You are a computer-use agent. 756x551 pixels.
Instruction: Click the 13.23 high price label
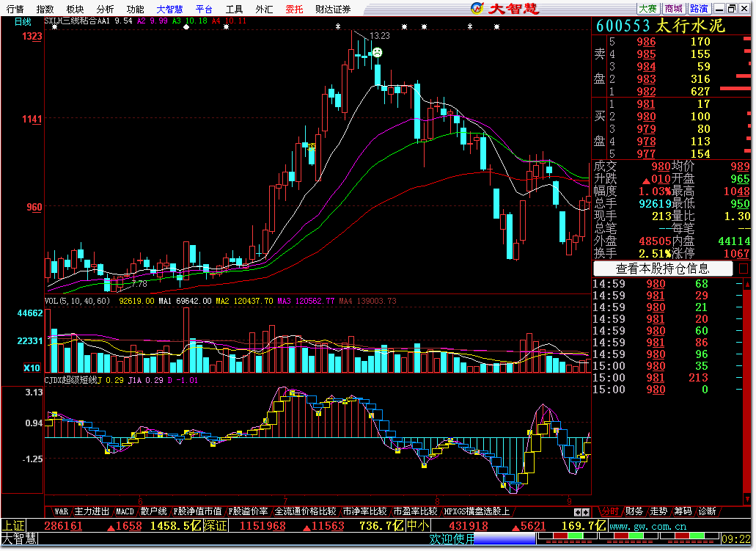pyautogui.click(x=379, y=36)
